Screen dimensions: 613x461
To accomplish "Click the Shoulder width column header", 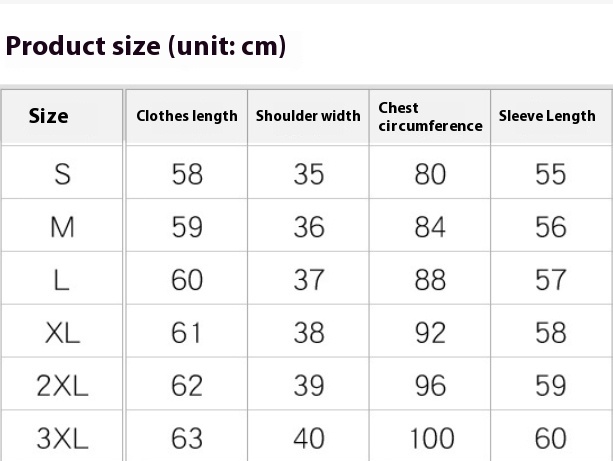I will click(308, 116).
